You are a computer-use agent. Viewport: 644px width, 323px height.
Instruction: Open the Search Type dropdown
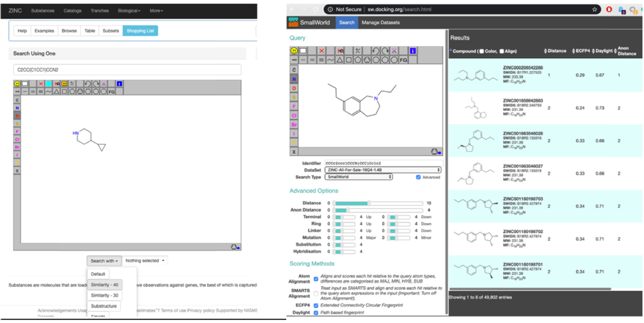coord(358,178)
